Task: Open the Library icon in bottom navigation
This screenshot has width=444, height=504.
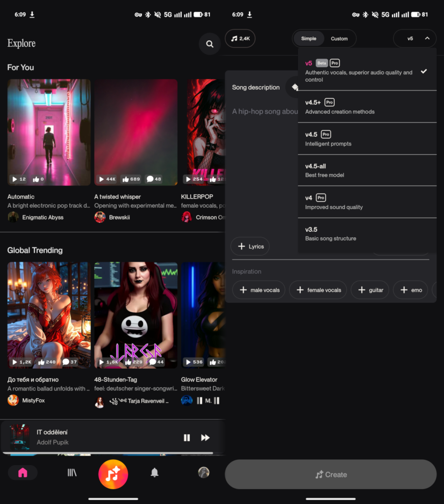Action: coord(72,472)
